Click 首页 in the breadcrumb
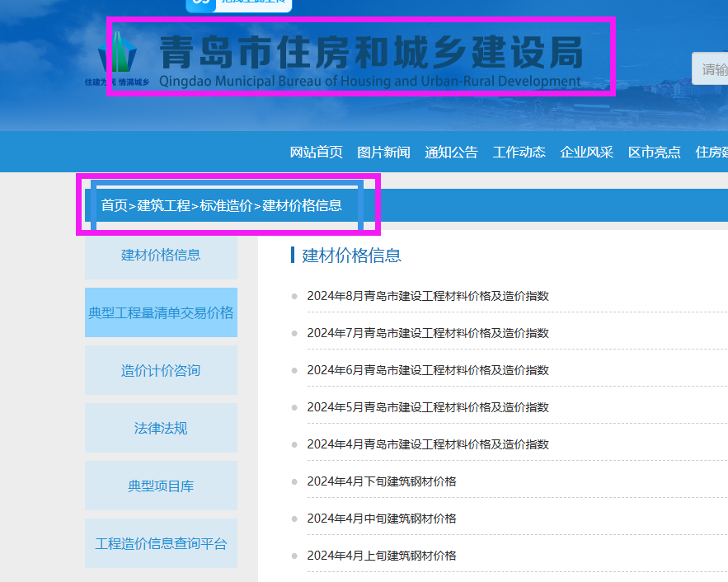The width and height of the screenshot is (728, 582). pos(115,205)
